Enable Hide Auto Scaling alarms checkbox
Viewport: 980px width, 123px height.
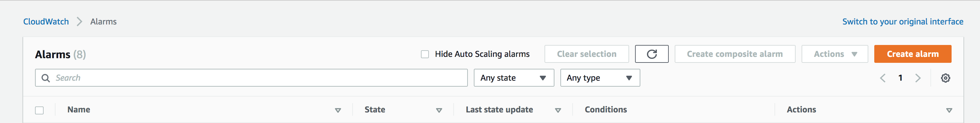pos(425,55)
